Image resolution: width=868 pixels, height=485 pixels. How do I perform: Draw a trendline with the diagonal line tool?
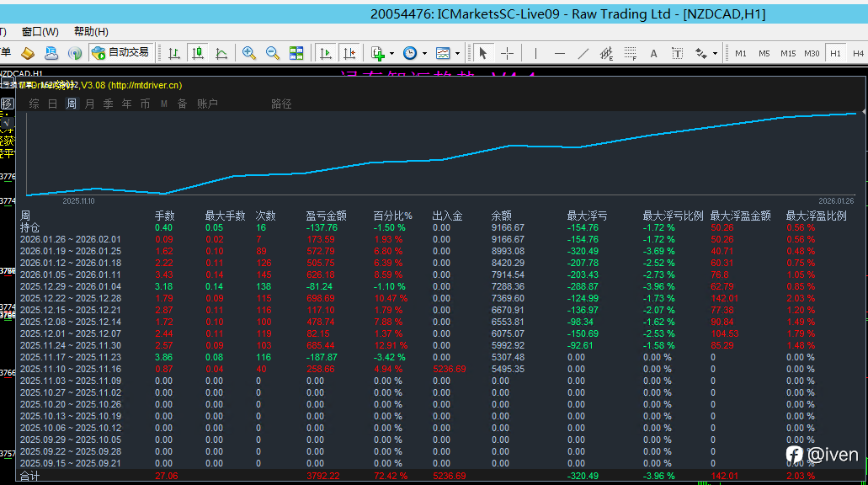[x=583, y=53]
